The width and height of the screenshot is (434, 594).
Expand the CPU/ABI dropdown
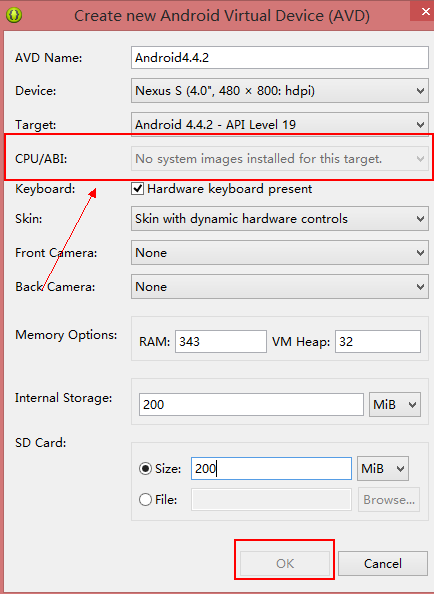[280, 158]
